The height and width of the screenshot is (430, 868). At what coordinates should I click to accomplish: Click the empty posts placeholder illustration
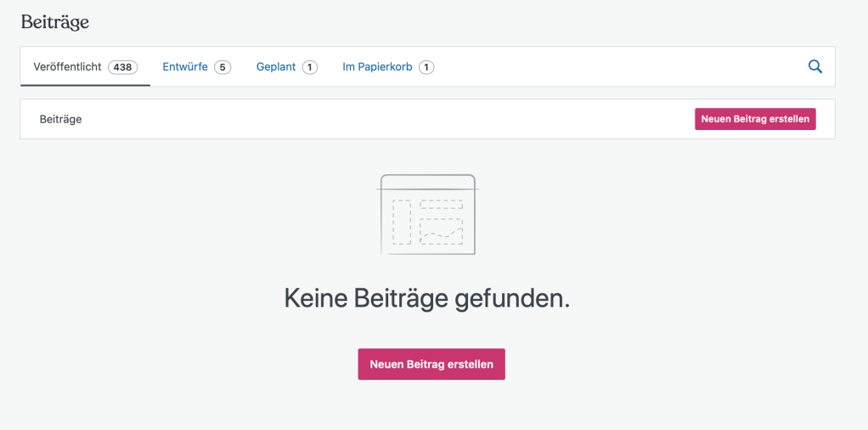(427, 214)
